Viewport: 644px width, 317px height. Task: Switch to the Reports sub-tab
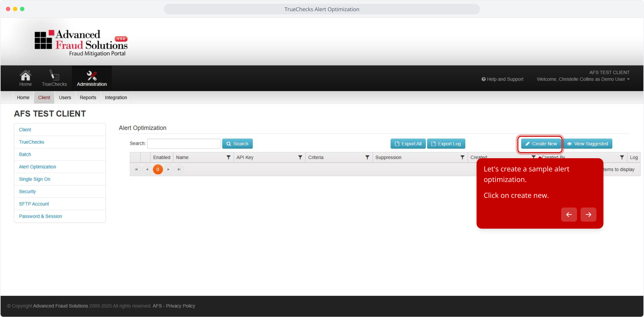(x=88, y=97)
